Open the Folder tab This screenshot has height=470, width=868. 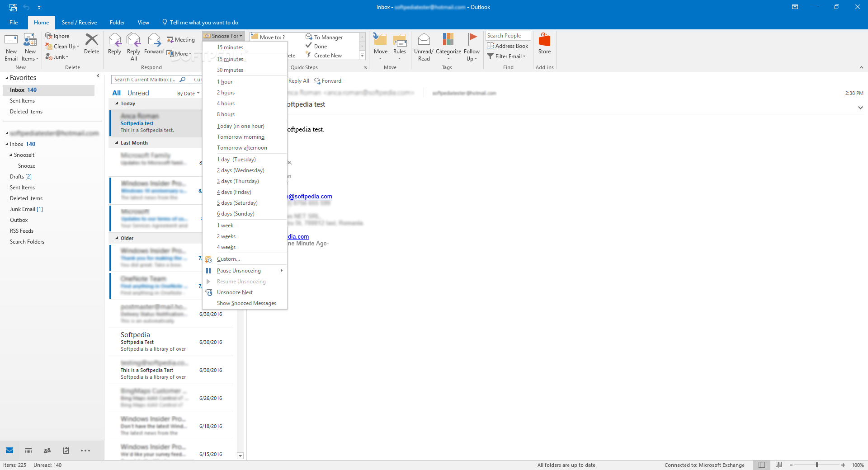(117, 23)
